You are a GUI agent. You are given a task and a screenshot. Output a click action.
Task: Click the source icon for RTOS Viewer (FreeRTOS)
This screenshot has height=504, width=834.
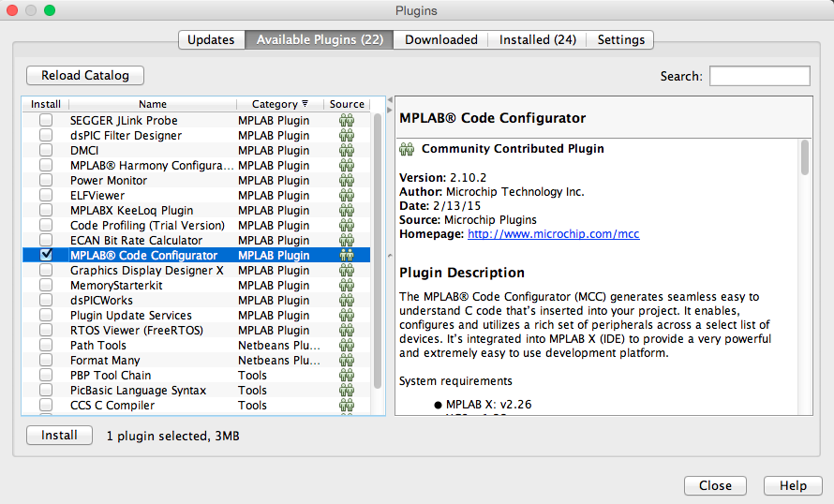347,331
